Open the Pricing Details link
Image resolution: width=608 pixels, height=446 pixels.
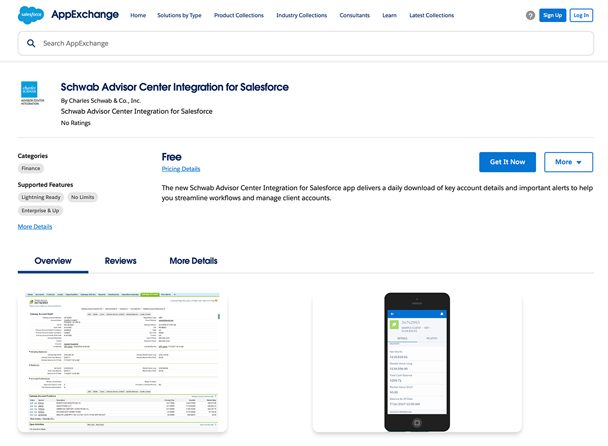coord(181,169)
